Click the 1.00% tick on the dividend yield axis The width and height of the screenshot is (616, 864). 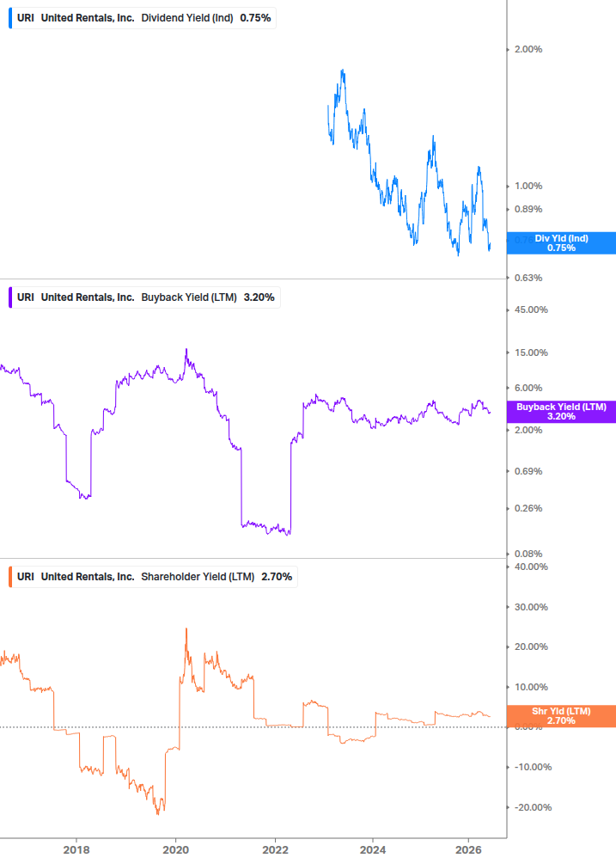click(528, 186)
